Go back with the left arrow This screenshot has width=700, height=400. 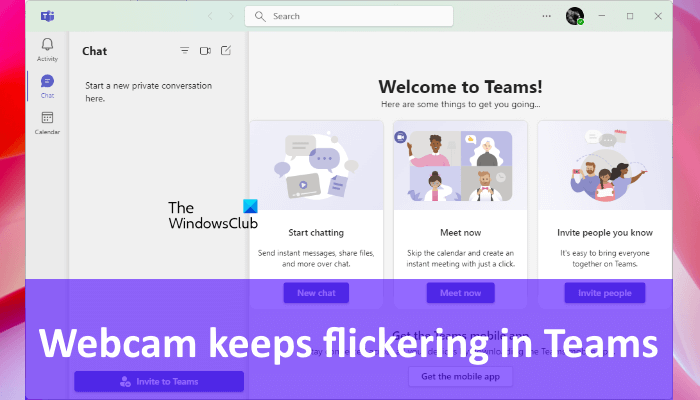[x=210, y=16]
